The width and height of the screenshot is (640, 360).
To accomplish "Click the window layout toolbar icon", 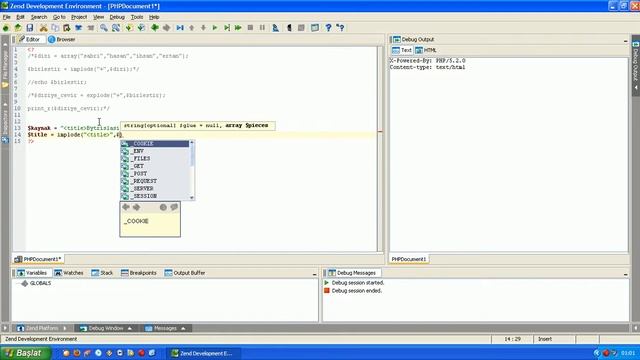I will click(x=315, y=28).
